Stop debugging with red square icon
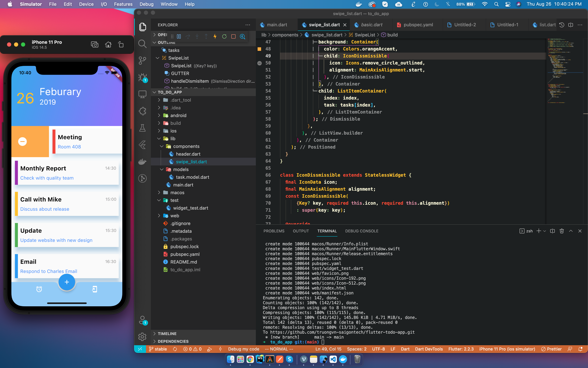588x368 pixels. click(233, 36)
